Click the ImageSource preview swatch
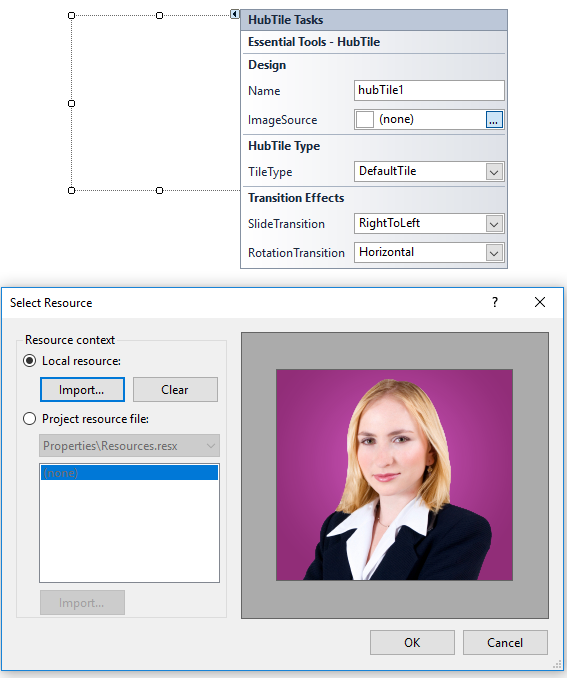Image resolution: width=567 pixels, height=678 pixels. click(365, 120)
